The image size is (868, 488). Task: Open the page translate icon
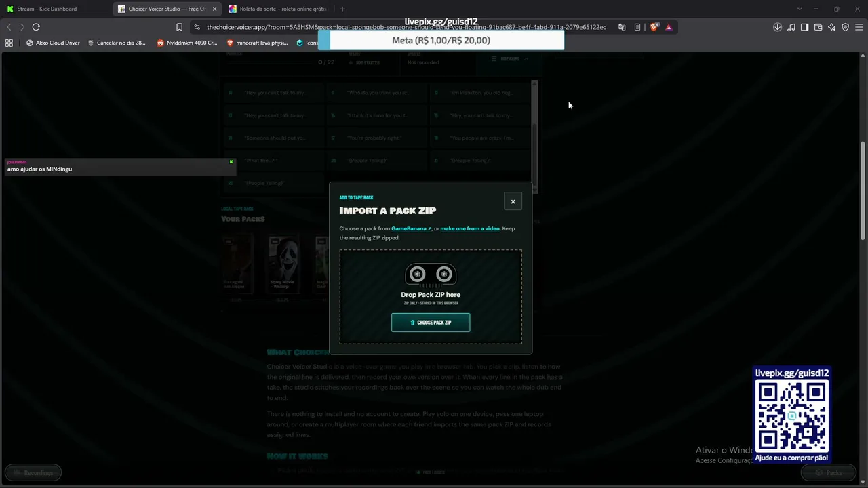tap(622, 27)
